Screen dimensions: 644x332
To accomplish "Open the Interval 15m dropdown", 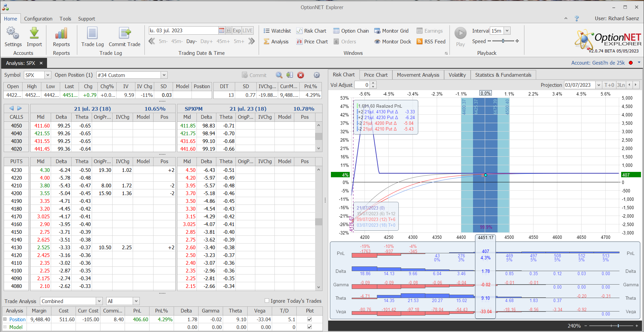I will (507, 31).
